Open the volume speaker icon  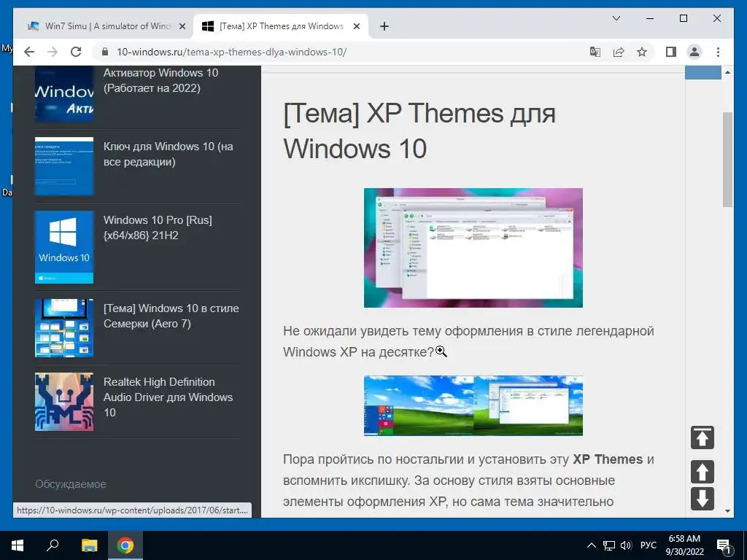coord(626,545)
